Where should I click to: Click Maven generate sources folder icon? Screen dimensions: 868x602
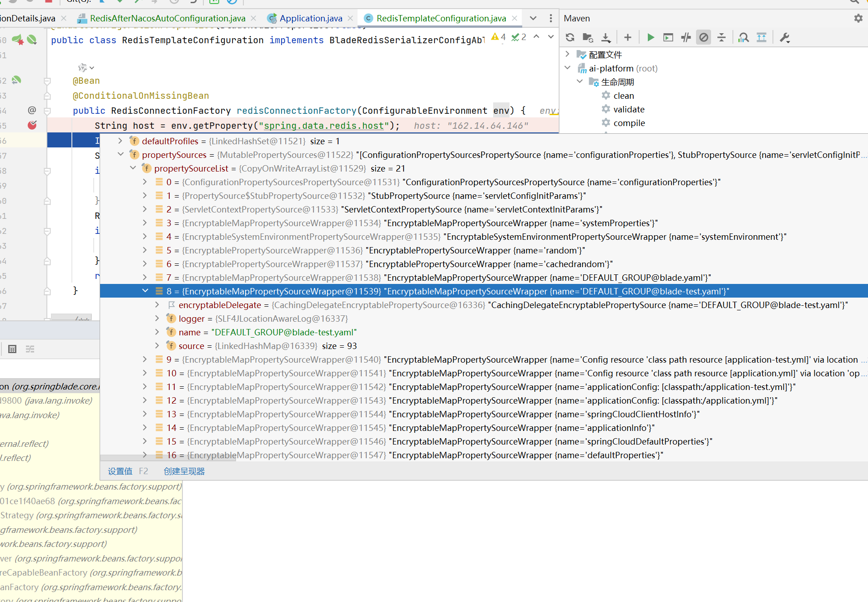pos(588,37)
